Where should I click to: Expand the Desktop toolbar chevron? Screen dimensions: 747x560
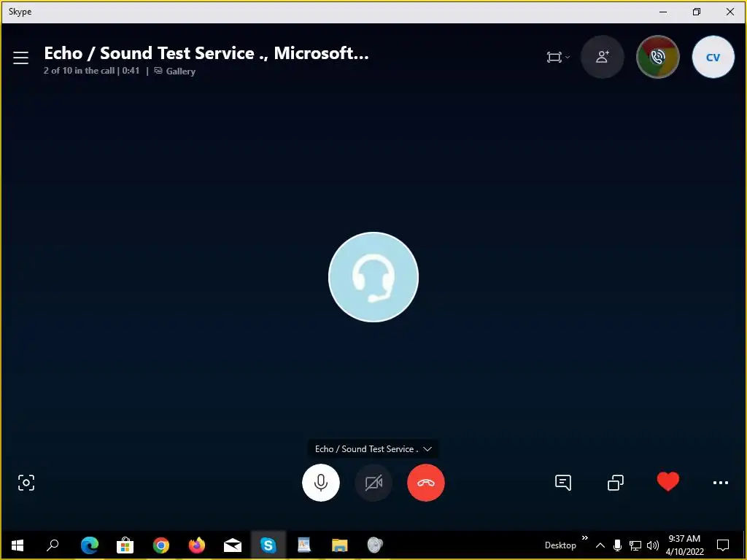(585, 538)
